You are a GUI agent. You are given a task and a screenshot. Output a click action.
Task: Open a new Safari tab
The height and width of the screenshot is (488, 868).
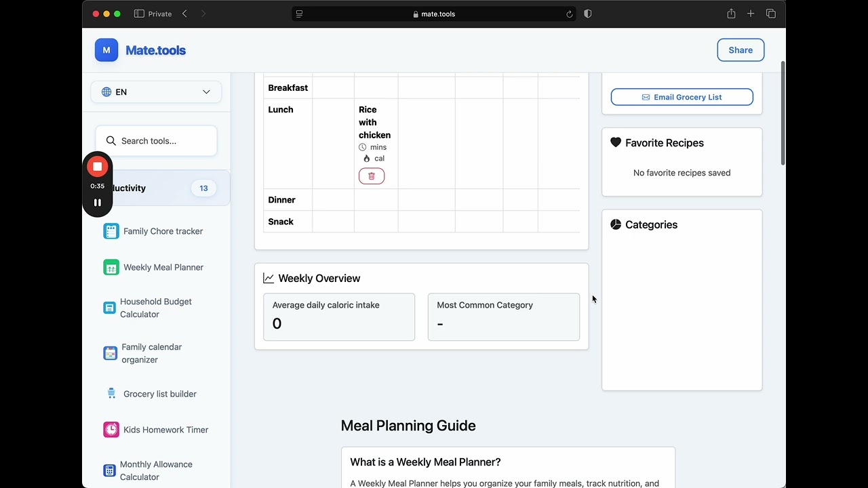[x=751, y=14]
